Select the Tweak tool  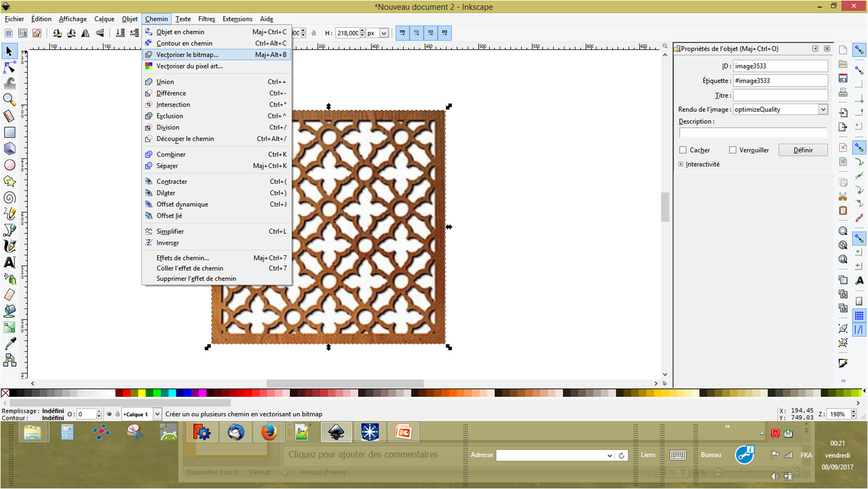coord(9,83)
